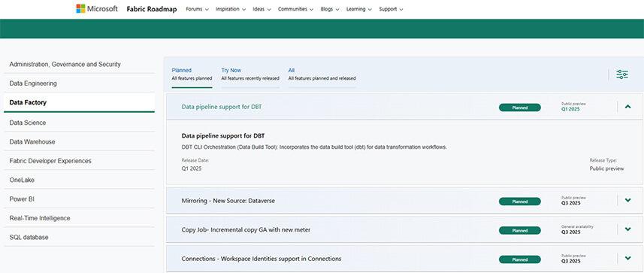
Task: Open the Ideas dropdown menu
Action: (262, 9)
